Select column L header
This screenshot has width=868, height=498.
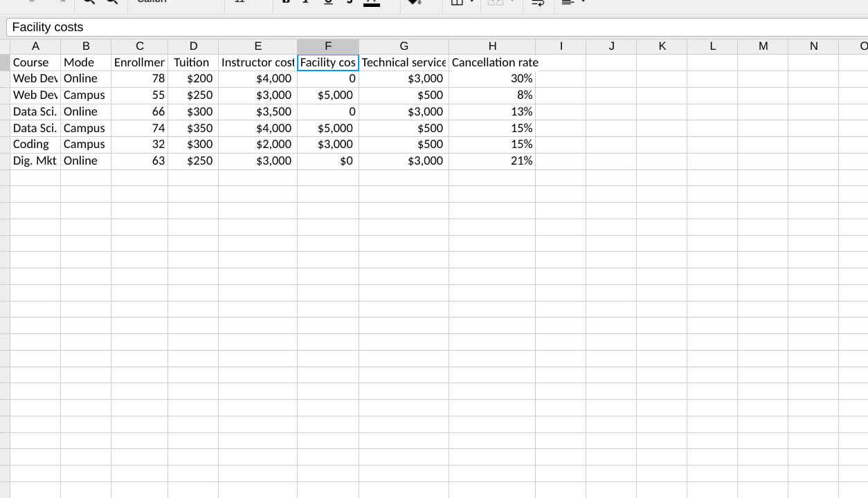[712, 46]
